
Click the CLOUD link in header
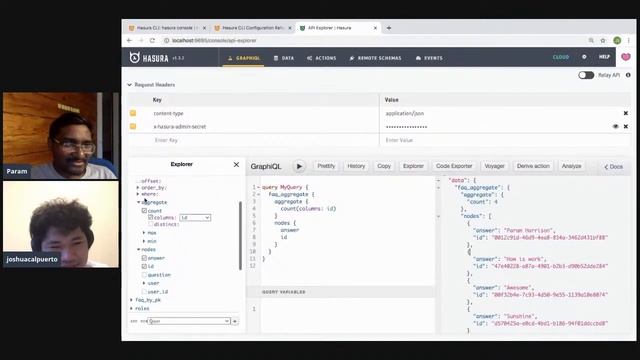pyautogui.click(x=561, y=57)
